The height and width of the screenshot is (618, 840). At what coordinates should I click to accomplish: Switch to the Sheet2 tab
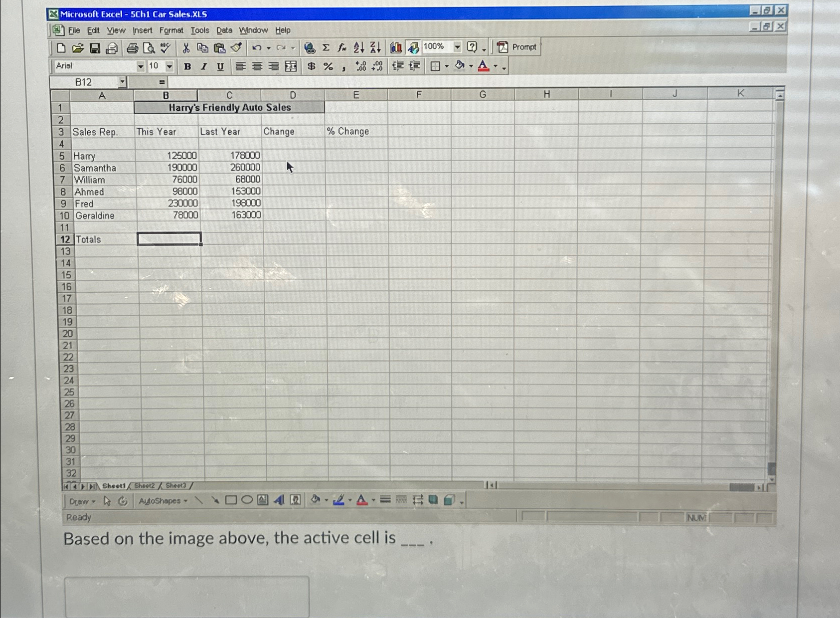coord(145,486)
